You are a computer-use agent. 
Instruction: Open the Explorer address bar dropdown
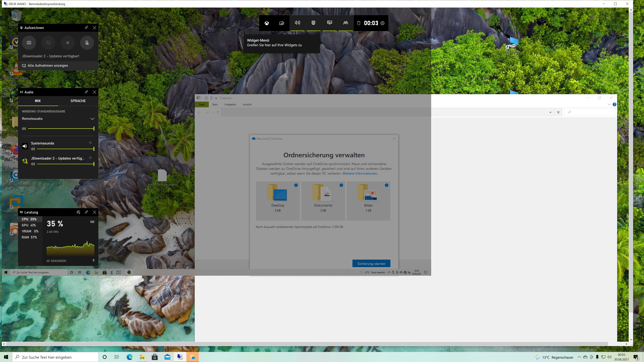550,112
